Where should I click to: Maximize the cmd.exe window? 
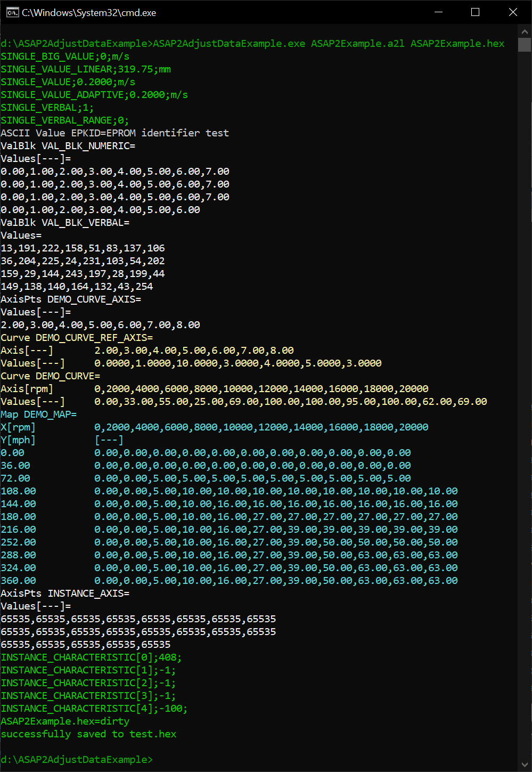tap(476, 12)
